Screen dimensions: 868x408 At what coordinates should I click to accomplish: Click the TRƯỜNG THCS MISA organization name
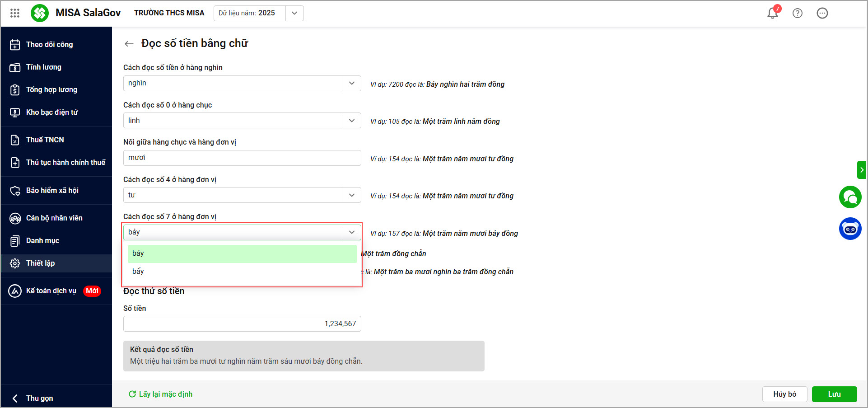(169, 13)
